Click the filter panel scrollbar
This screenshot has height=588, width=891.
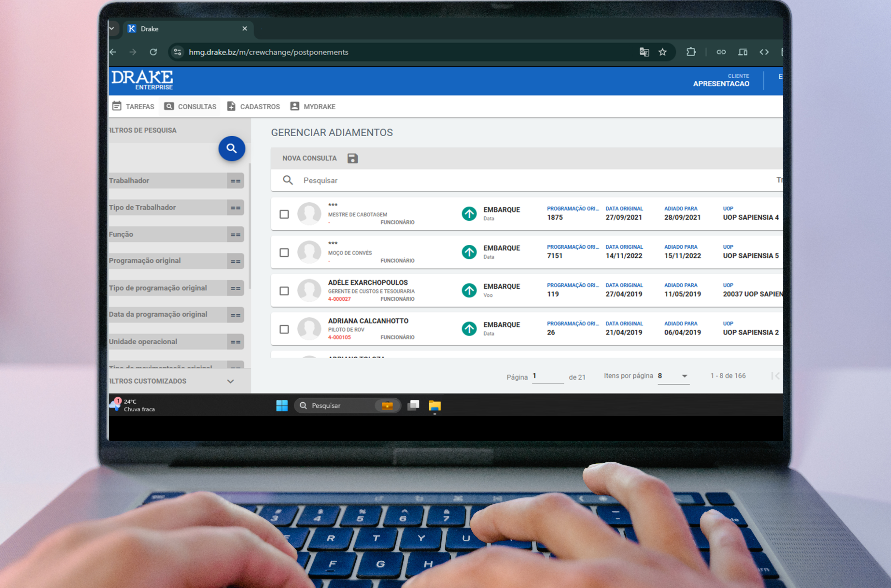(250, 226)
